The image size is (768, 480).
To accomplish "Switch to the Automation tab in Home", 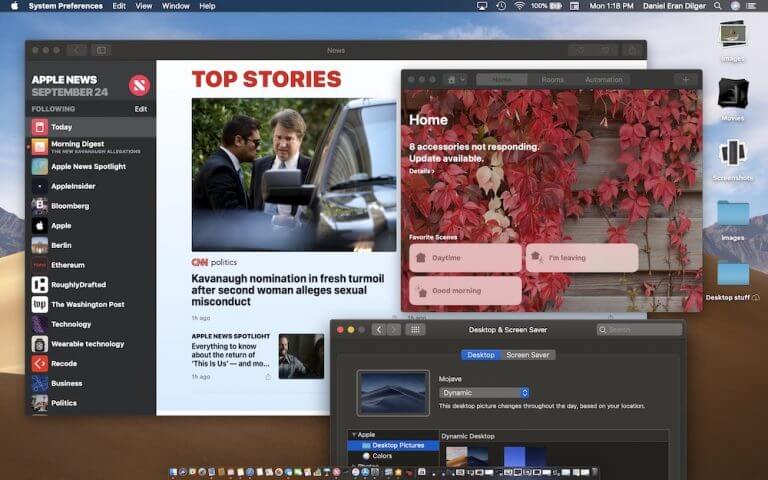I will pyautogui.click(x=603, y=79).
